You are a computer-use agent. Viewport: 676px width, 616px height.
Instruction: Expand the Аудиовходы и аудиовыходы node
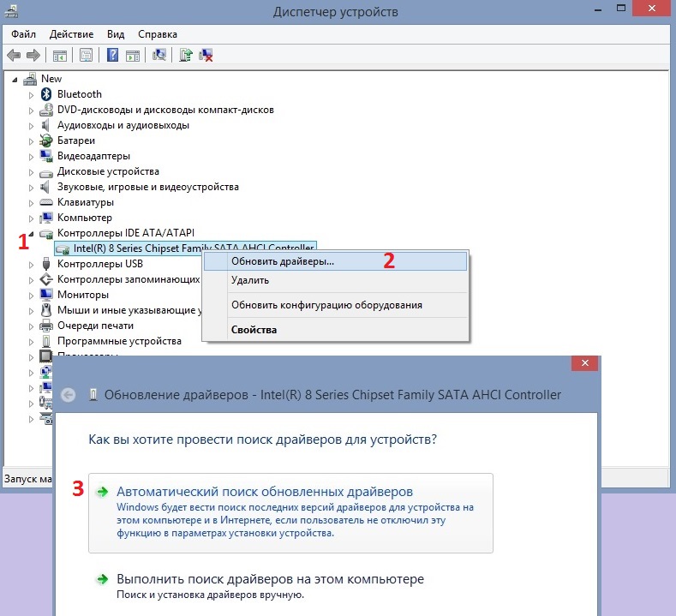(x=31, y=126)
